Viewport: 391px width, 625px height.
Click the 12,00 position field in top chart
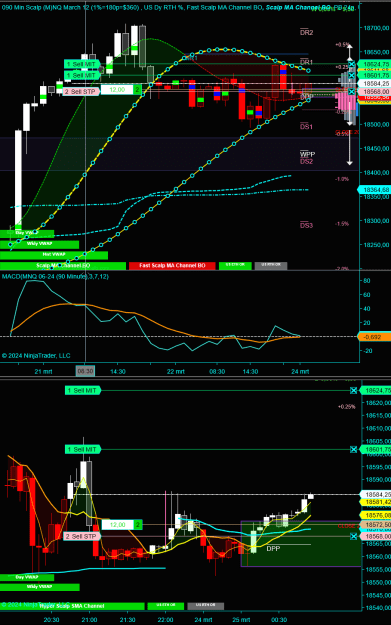[117, 90]
